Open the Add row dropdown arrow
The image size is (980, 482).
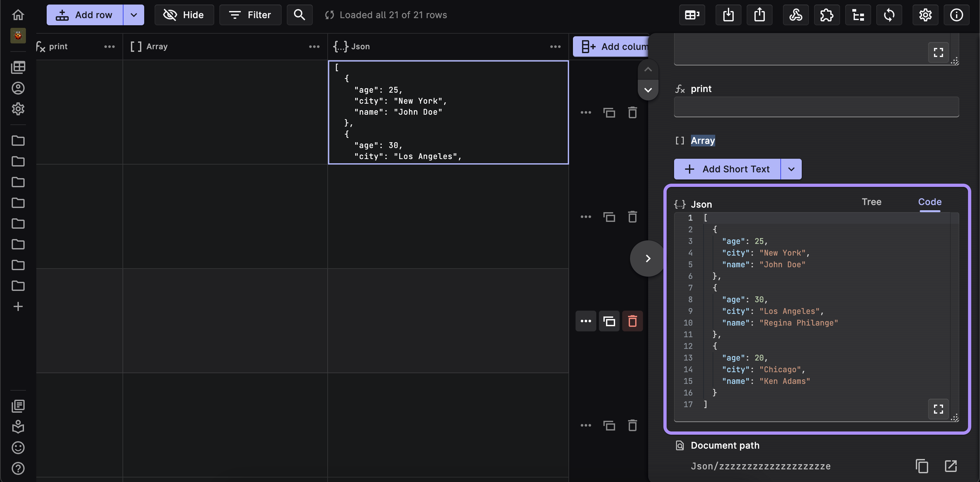[x=134, y=15]
